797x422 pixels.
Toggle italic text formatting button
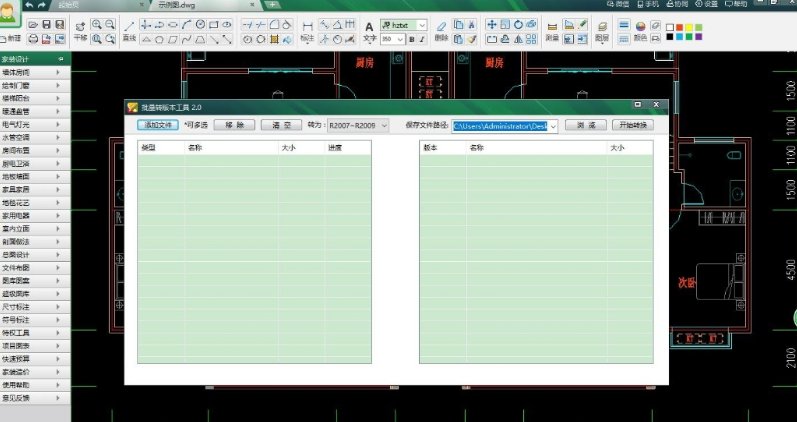(423, 39)
